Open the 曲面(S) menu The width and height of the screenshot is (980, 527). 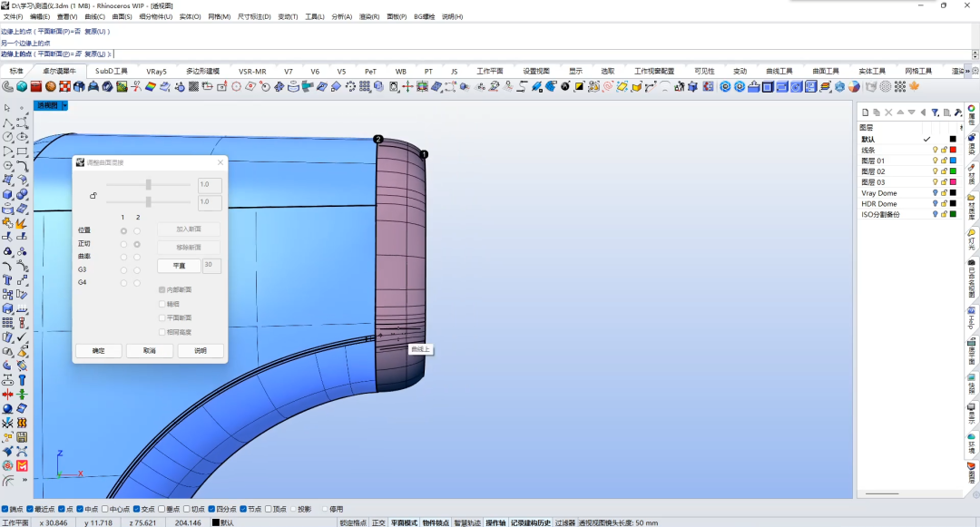(x=122, y=17)
